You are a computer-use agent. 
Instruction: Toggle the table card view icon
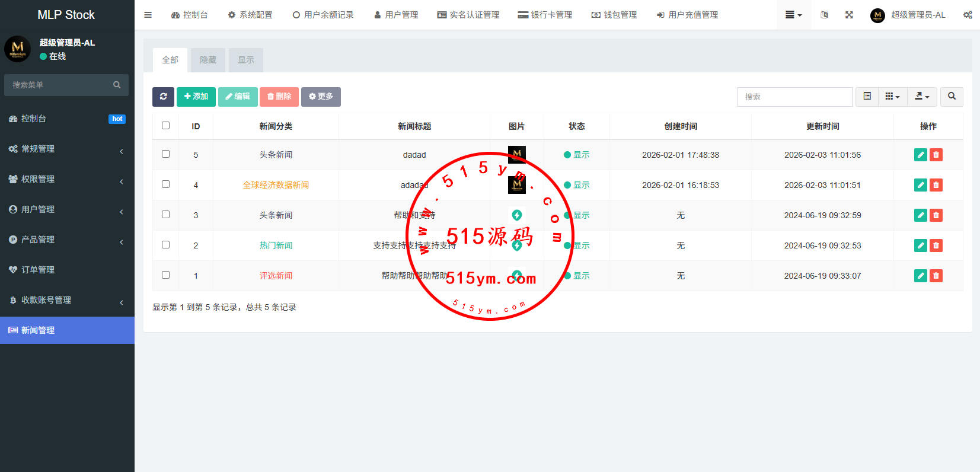[867, 97]
